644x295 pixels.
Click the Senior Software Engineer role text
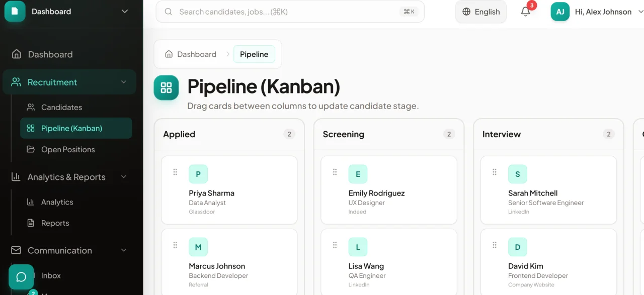(x=546, y=203)
